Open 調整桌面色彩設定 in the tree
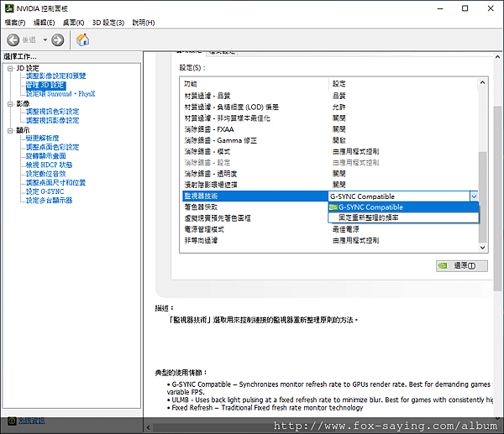 tap(52, 147)
